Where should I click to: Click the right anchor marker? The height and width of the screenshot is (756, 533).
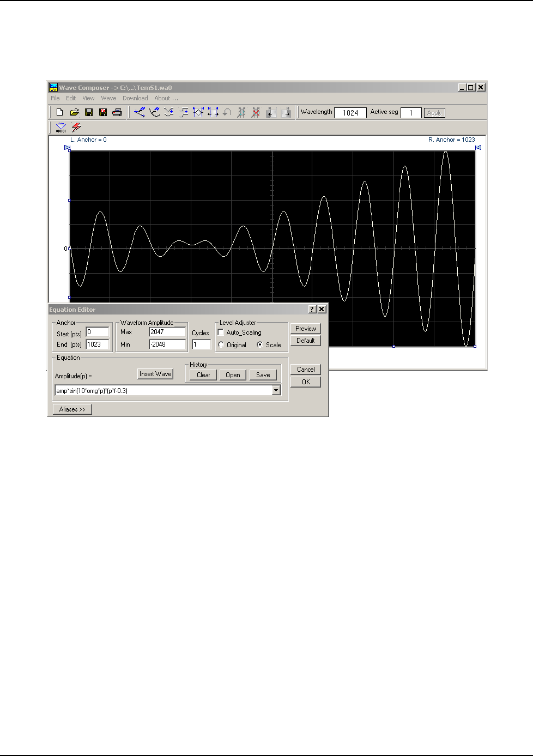[x=478, y=148]
